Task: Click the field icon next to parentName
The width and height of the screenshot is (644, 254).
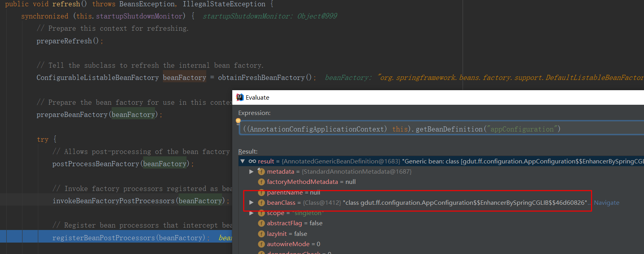Action: [x=261, y=192]
